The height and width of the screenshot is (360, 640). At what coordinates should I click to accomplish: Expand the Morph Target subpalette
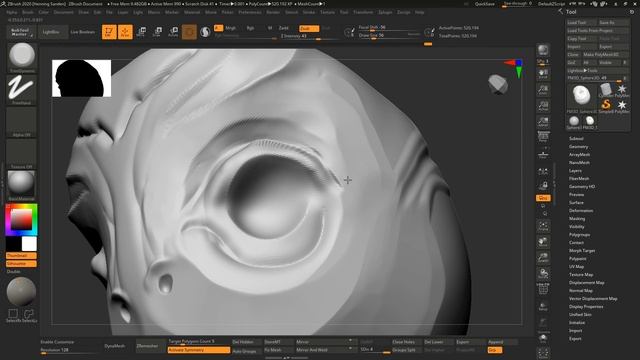tap(582, 251)
